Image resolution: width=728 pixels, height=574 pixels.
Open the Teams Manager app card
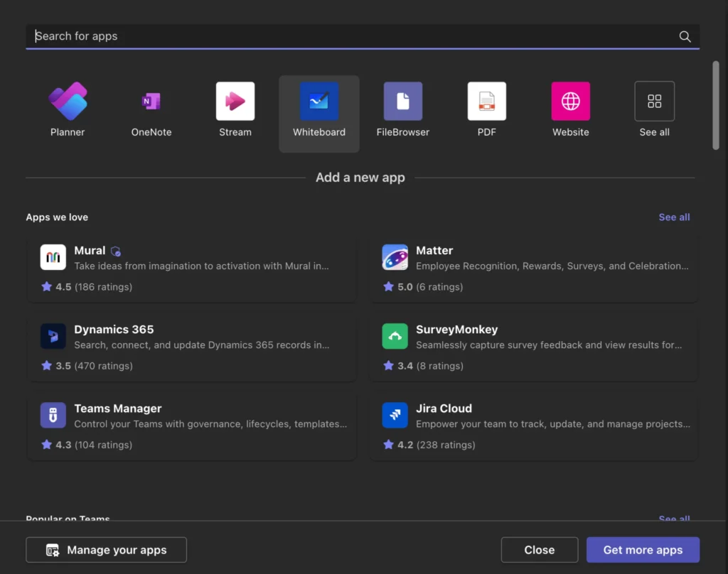tap(191, 425)
